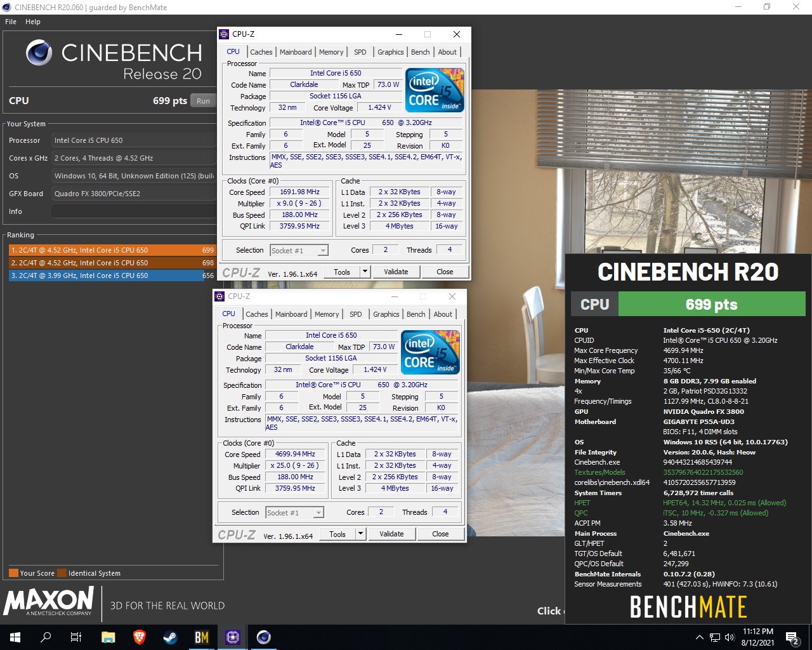Click the HPET timer row in BenchMate

tap(680, 503)
